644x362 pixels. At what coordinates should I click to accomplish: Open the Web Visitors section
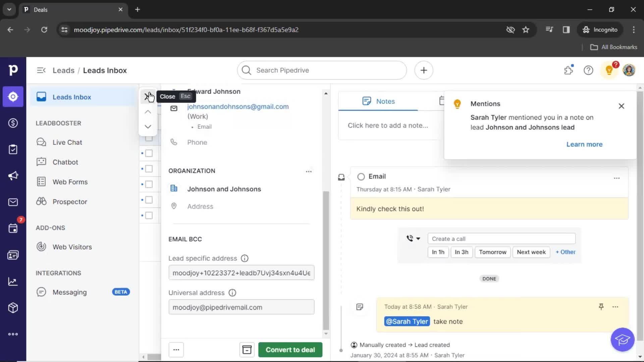click(72, 247)
